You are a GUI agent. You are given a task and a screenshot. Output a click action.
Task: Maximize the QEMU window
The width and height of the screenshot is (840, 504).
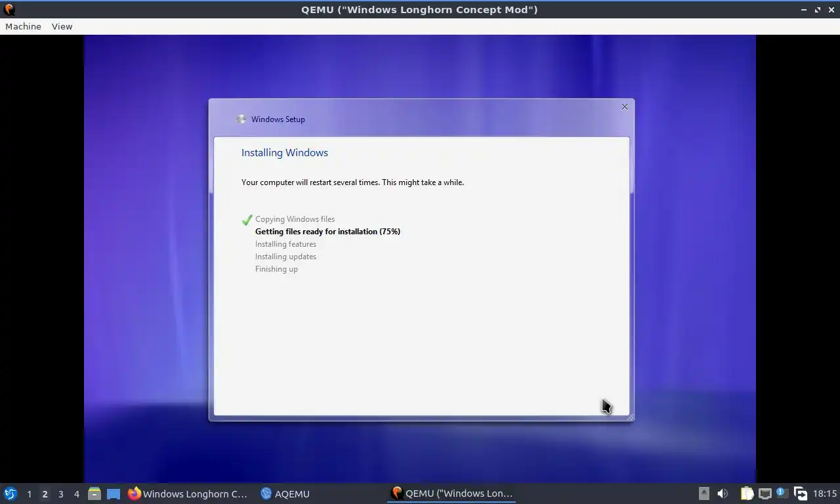click(818, 10)
